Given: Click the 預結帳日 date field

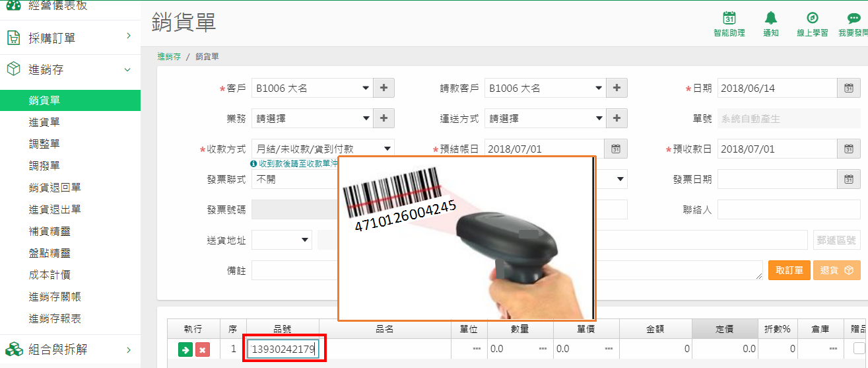Looking at the screenshot, I should coord(545,149).
